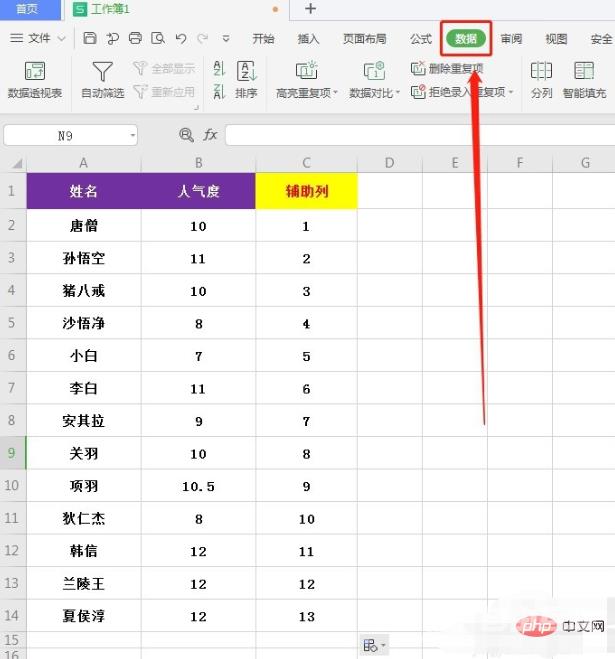Click the undo arrow icon
This screenshot has height=659, width=615.
click(181, 39)
